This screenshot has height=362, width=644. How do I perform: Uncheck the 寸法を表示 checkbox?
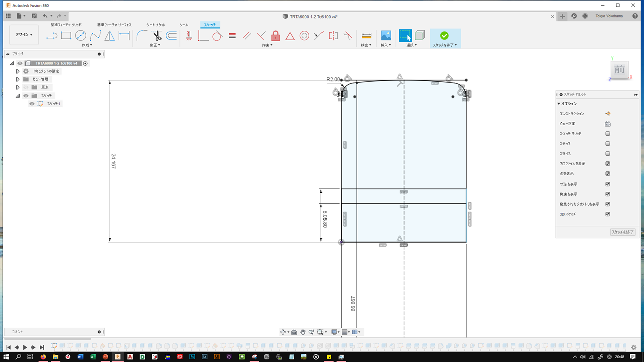point(608,184)
